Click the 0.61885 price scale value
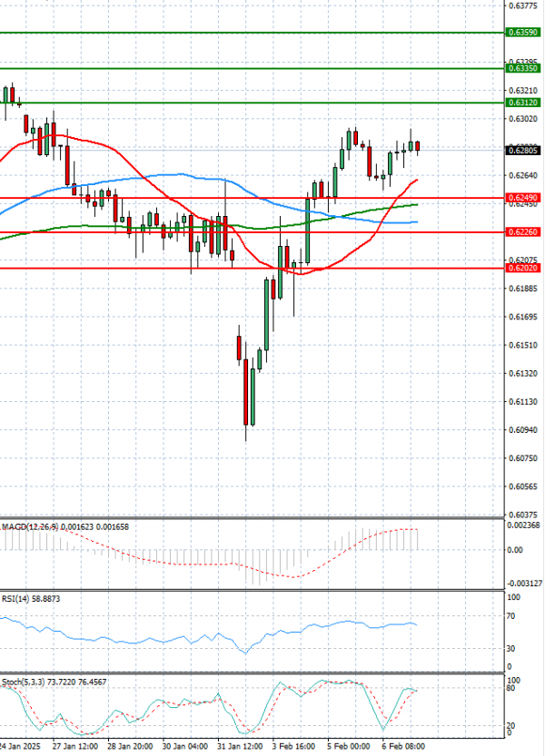Screen dimensions: 545x756 [523, 289]
